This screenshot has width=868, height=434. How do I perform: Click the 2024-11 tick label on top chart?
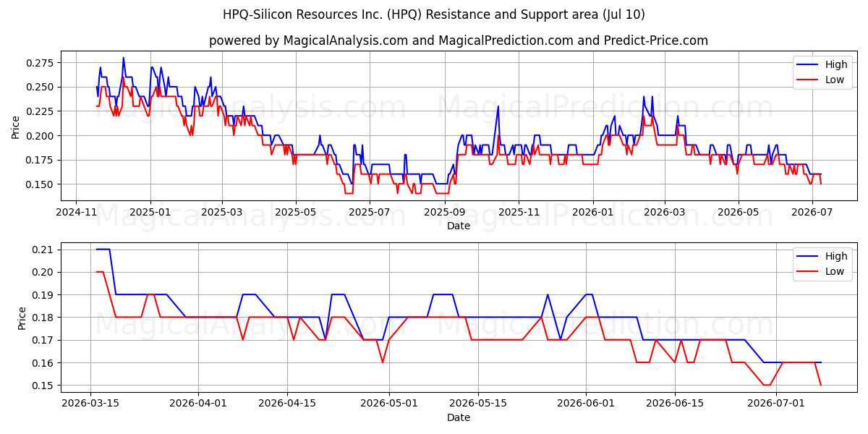point(77,213)
